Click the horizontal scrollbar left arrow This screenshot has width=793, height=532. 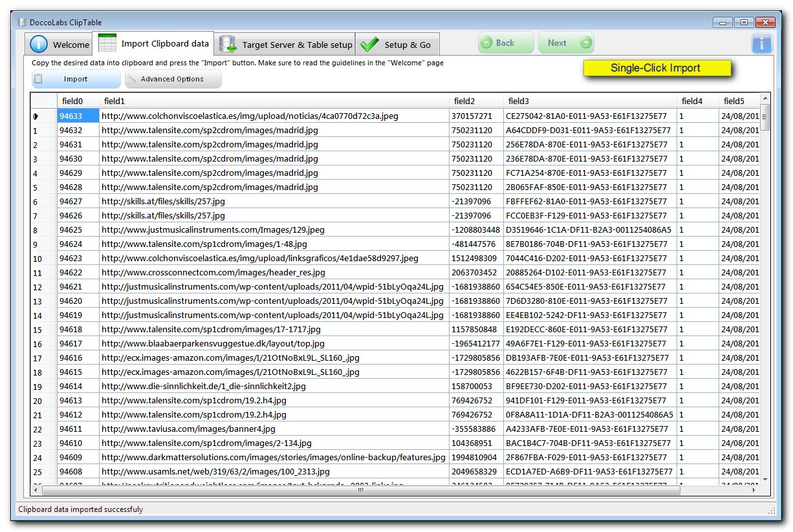tap(36, 491)
